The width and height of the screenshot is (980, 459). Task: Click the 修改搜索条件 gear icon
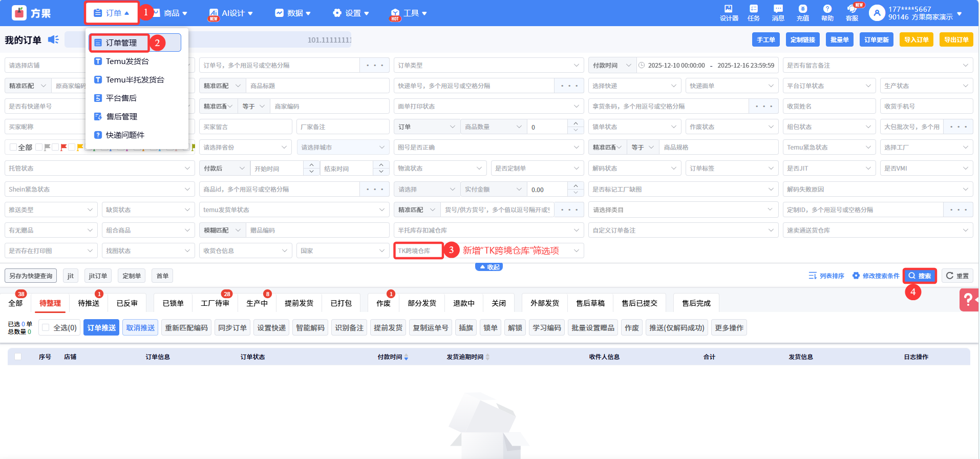coord(856,276)
